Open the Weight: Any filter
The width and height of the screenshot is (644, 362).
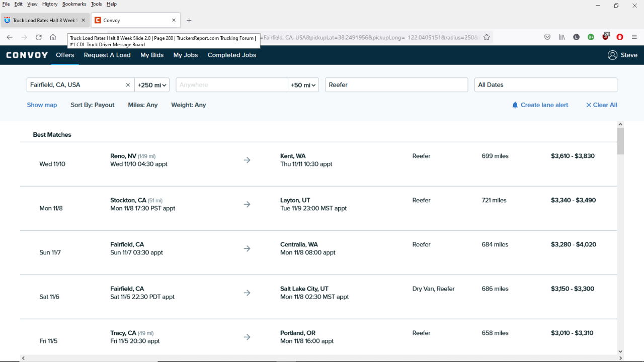click(x=189, y=105)
